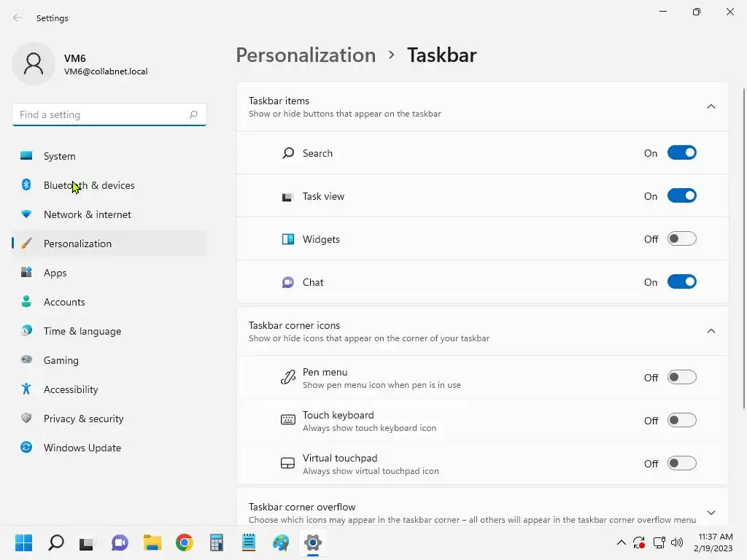Open Notepad from the taskbar
Viewport: 747px width, 560px height.
pyautogui.click(x=249, y=542)
